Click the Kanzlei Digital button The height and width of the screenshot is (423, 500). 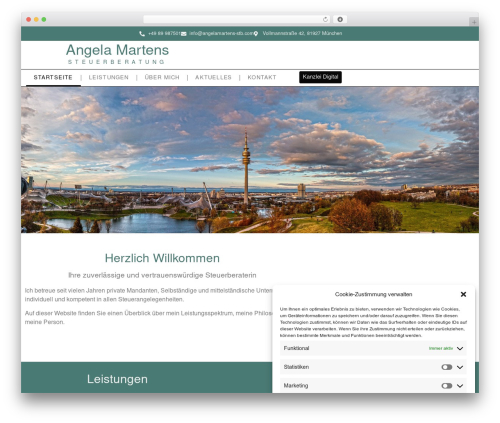[x=320, y=77]
